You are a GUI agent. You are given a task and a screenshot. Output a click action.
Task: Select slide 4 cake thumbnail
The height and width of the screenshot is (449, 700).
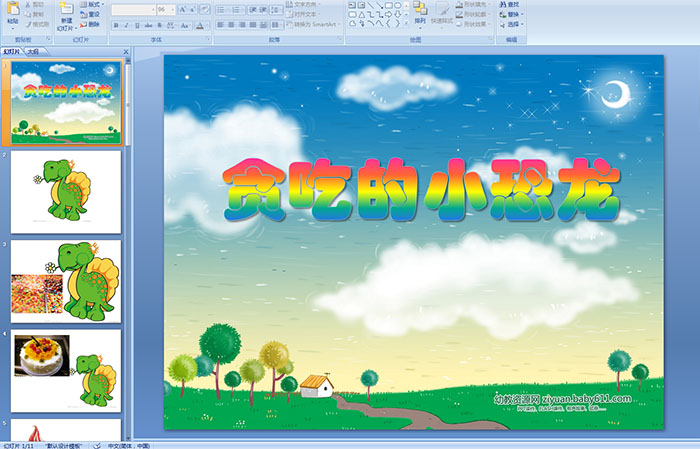click(66, 370)
